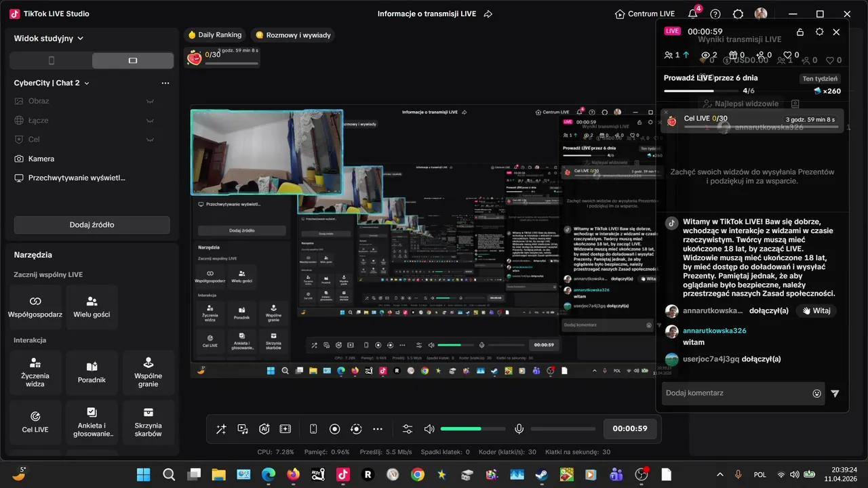Screen dimensions: 868x488
Task: Open the TikTok icon in the taskbar
Action: tap(343, 474)
